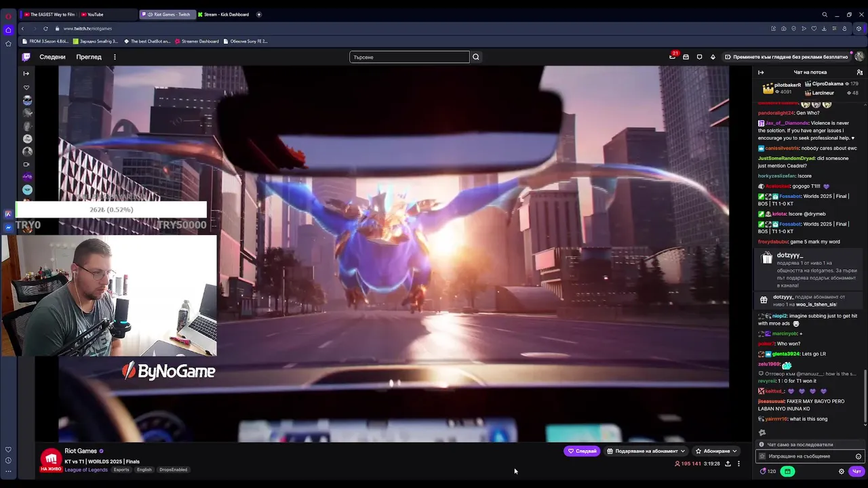Viewport: 868px width, 488px height.
Task: Open stream options three-dot menu below video
Action: pyautogui.click(x=738, y=464)
